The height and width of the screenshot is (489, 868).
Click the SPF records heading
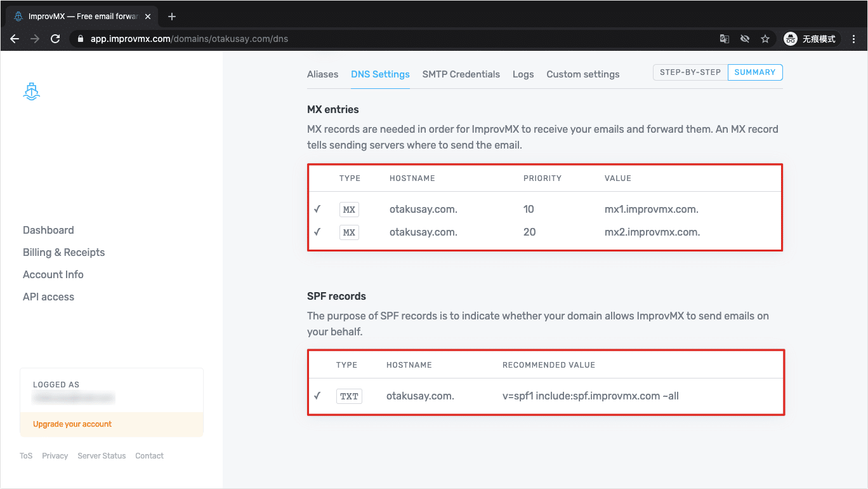tap(336, 296)
